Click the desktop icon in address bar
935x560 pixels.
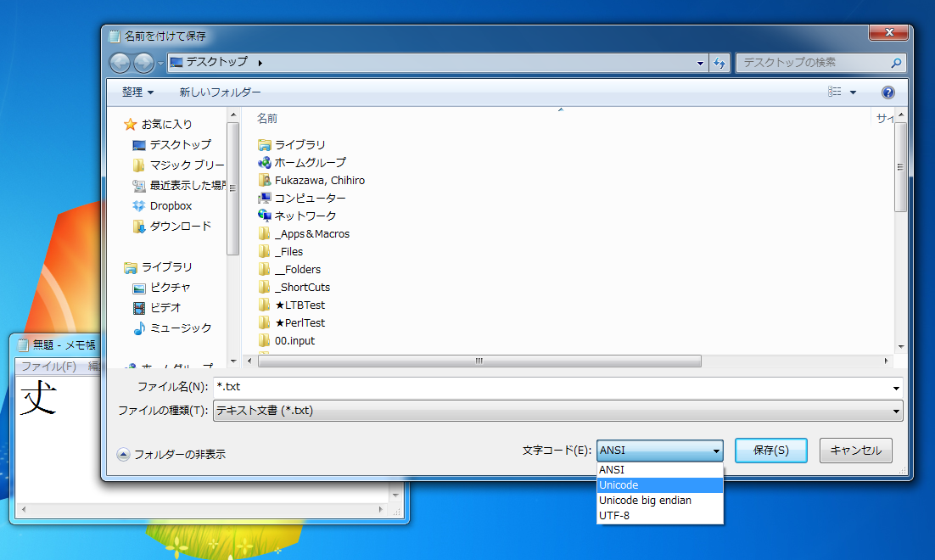click(x=176, y=62)
